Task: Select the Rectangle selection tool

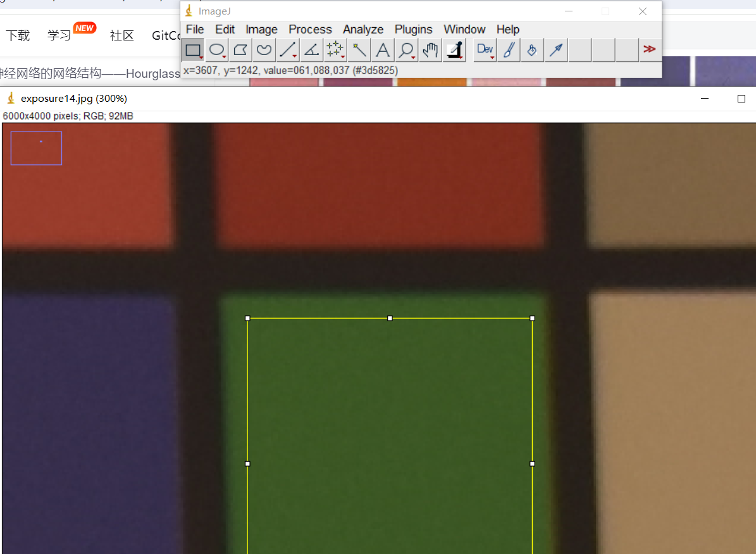Action: point(193,50)
